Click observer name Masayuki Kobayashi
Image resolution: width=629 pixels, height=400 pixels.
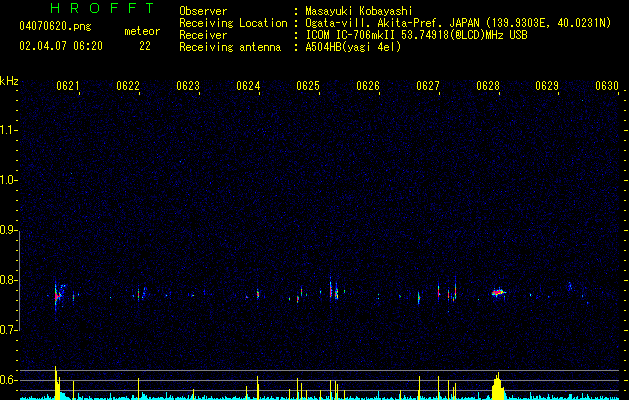click(359, 11)
